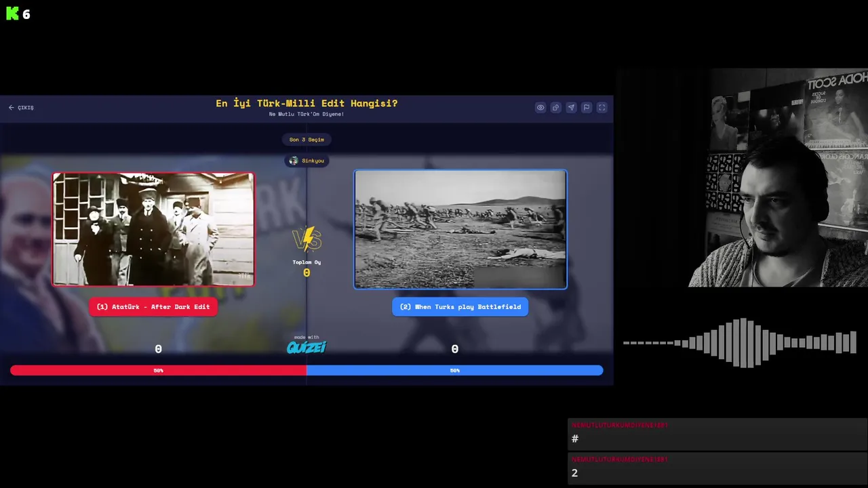Select the Turks play Battlefield video thumbnail
This screenshot has height=488, width=868.
pos(460,229)
